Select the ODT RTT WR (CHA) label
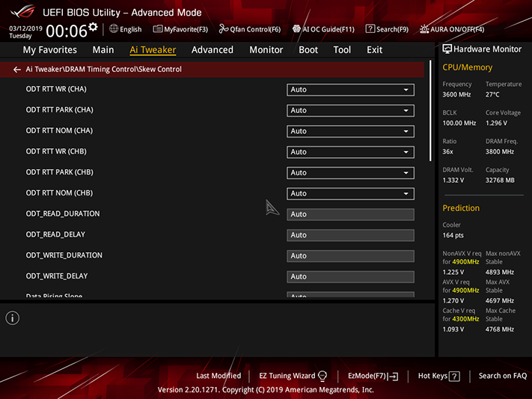532x399 pixels. click(x=56, y=89)
